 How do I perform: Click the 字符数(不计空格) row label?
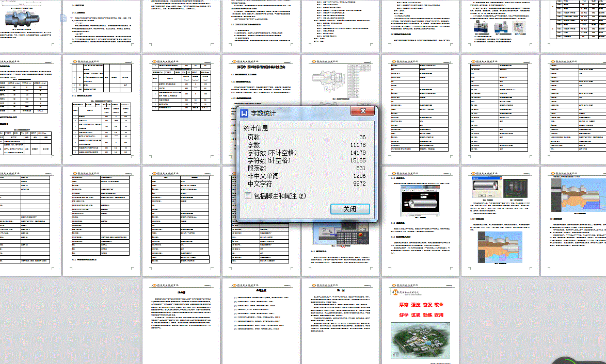tap(272, 153)
